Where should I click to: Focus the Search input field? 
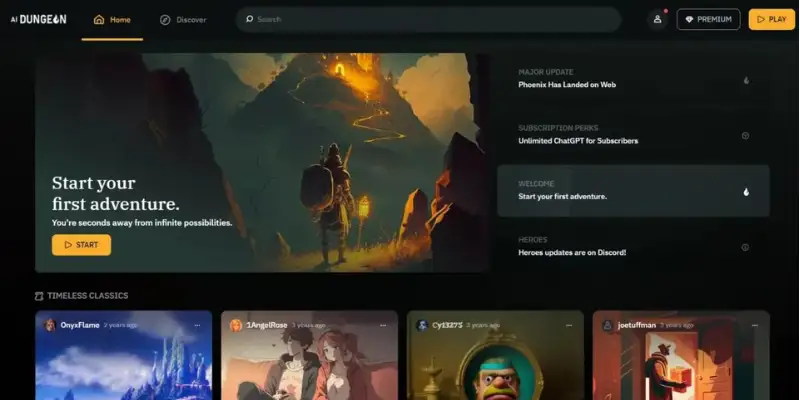[x=429, y=19]
